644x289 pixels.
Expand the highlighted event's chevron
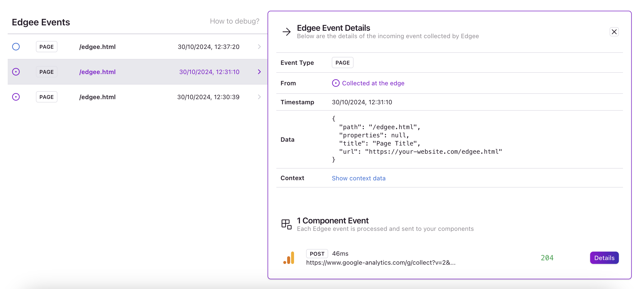259,72
